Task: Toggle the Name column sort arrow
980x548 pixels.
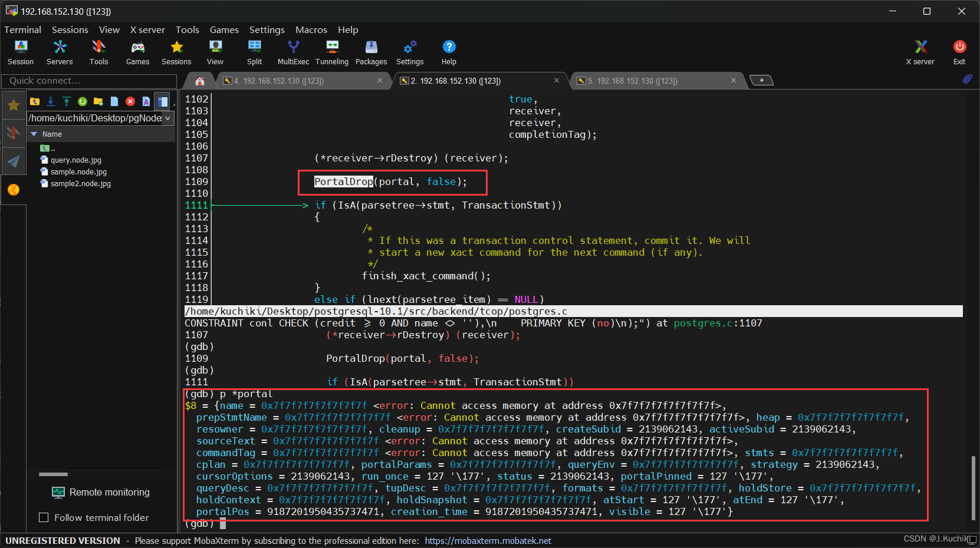Action: 34,134
